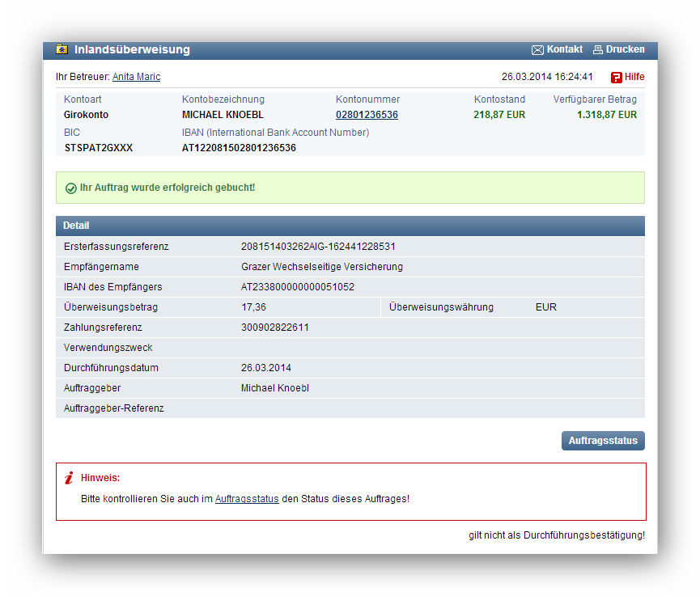700x596 pixels.
Task: Follow Auftragsstatus link in Hinweis box
Action: (x=247, y=499)
